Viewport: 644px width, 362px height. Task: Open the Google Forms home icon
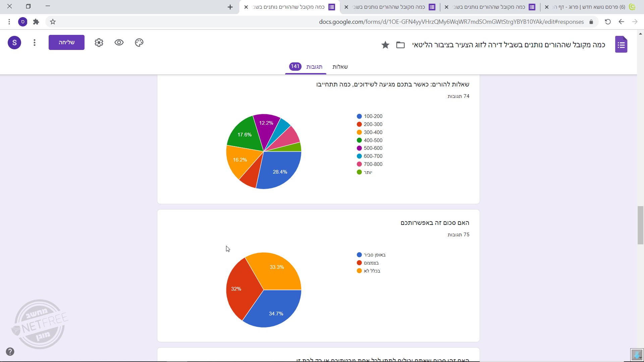point(621,45)
